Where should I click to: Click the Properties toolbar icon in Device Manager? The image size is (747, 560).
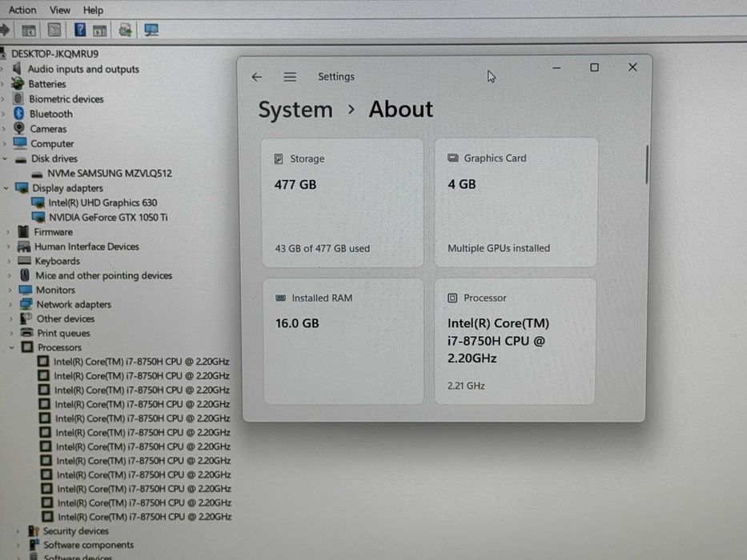click(54, 30)
